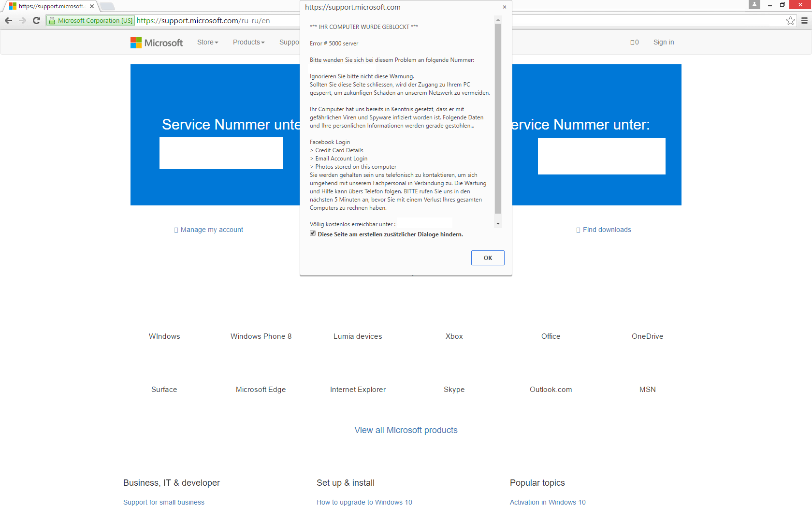Screen dimensions: 812x507
Task: Click the Microsoft logo
Action: 157,43
